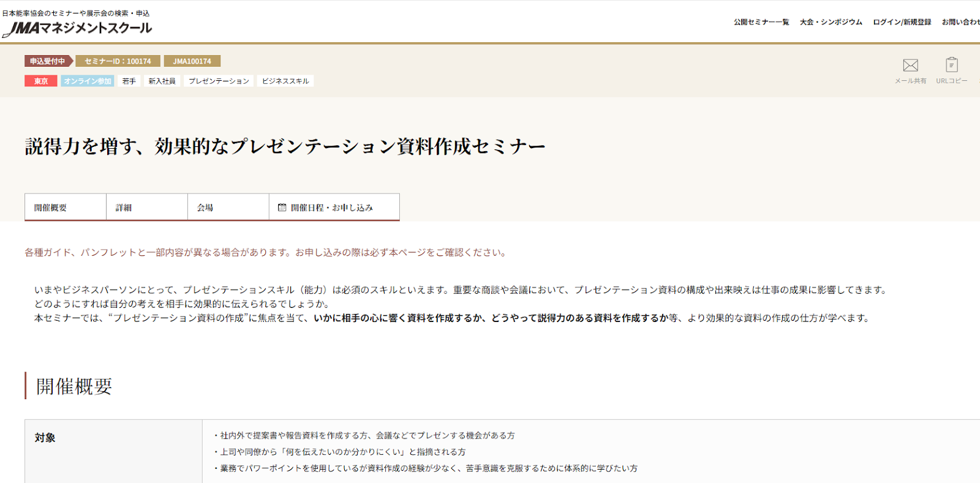Image resolution: width=980 pixels, height=483 pixels.
Task: Select the ビジネススキル tag
Action: click(x=285, y=81)
